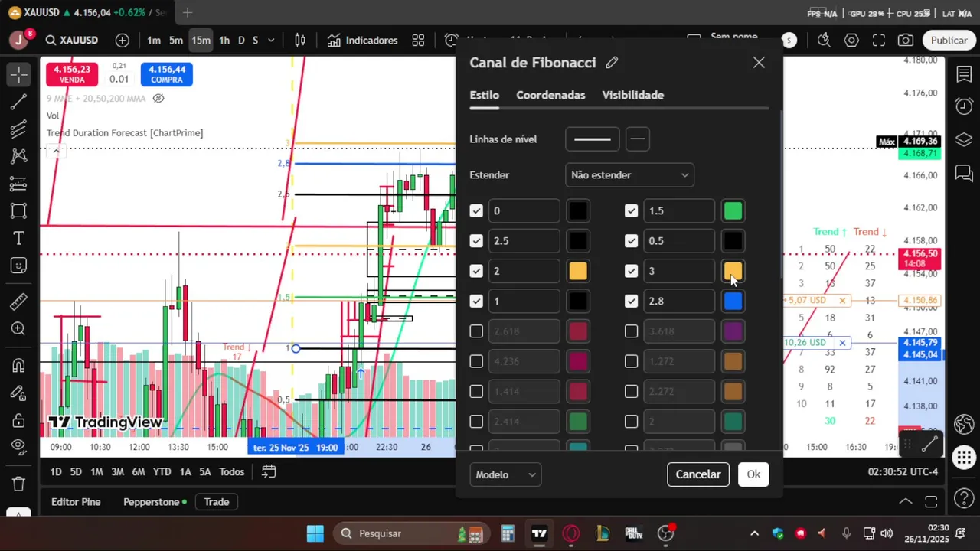Enable the 2.618 level checkbox
Viewport: 980px width, 551px height.
click(x=476, y=331)
